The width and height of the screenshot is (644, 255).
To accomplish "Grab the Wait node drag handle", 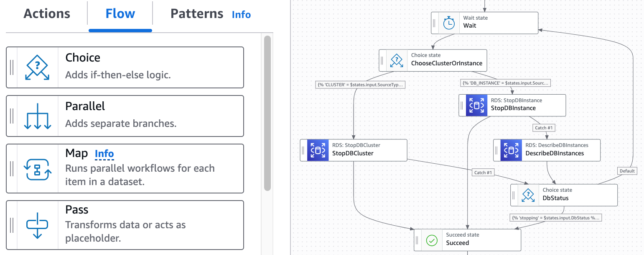I will (x=435, y=23).
